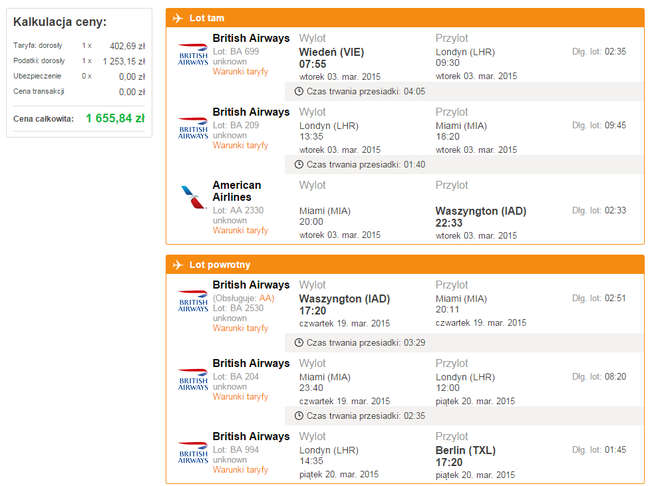Click the British Airways logo beside flight BA 209
This screenshot has width=650, height=486.
(x=192, y=127)
